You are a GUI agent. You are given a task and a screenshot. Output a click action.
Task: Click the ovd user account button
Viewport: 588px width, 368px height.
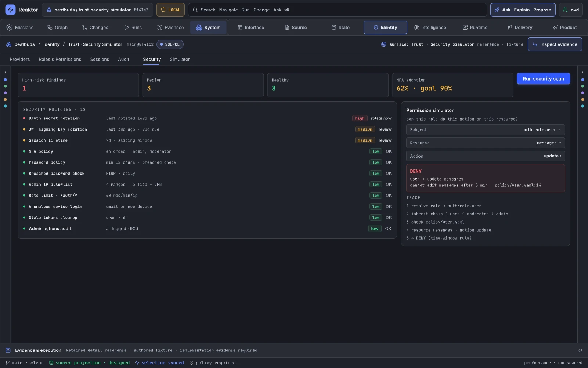[x=571, y=10]
